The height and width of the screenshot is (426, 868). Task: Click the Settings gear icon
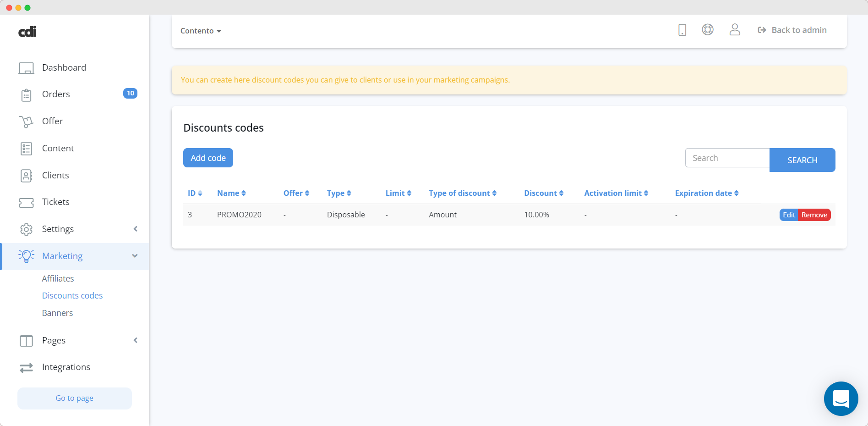tap(26, 229)
